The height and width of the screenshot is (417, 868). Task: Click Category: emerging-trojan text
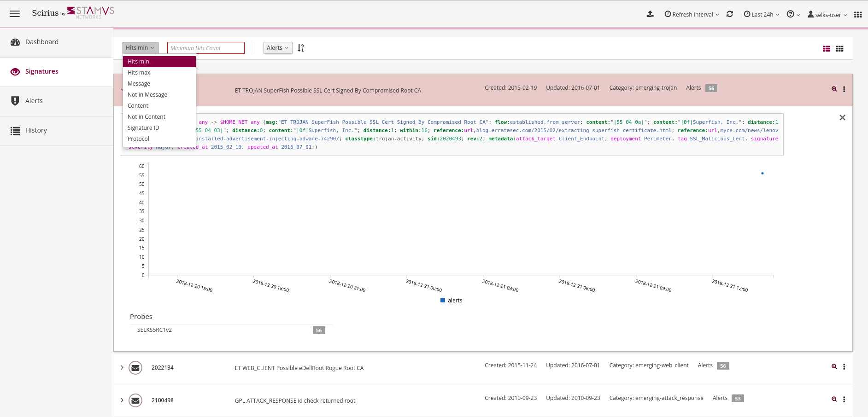[643, 88]
